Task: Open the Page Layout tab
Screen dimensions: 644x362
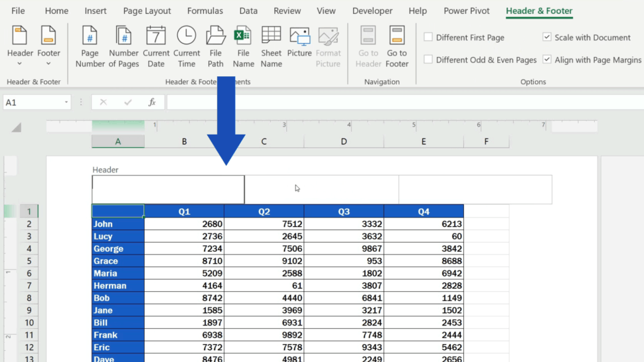Action: tap(147, 11)
